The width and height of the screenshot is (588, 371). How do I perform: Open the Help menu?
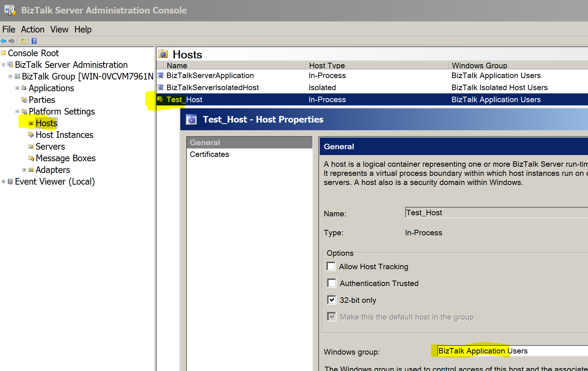83,30
